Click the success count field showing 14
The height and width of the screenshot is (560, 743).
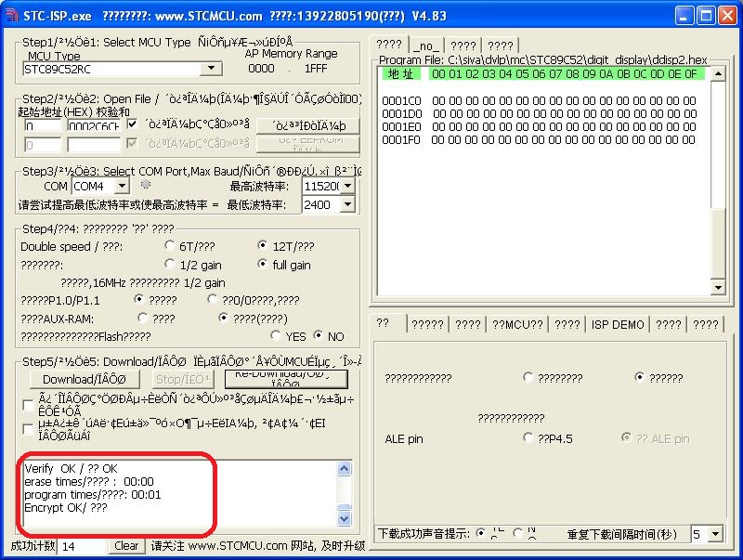pyautogui.click(x=81, y=546)
